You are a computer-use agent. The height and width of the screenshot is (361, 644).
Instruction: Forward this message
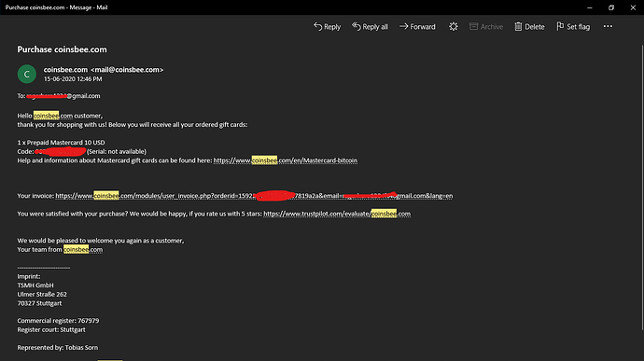click(417, 27)
